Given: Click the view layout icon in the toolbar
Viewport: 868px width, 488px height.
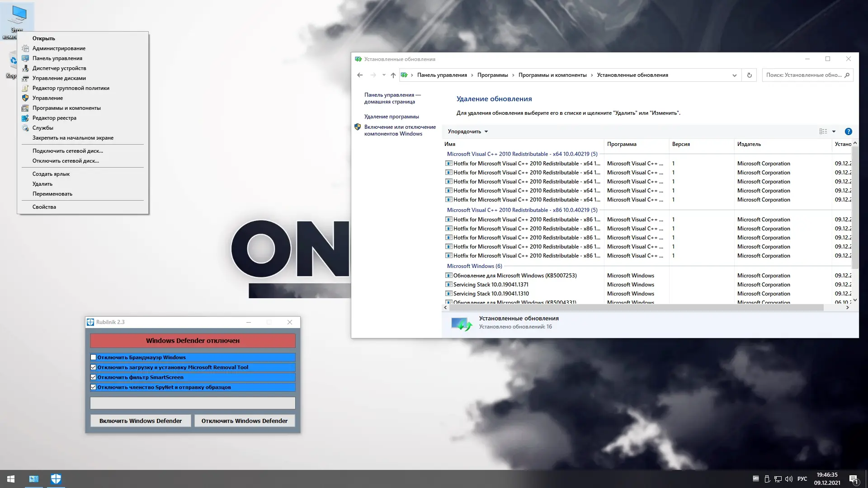Looking at the screenshot, I should 823,131.
